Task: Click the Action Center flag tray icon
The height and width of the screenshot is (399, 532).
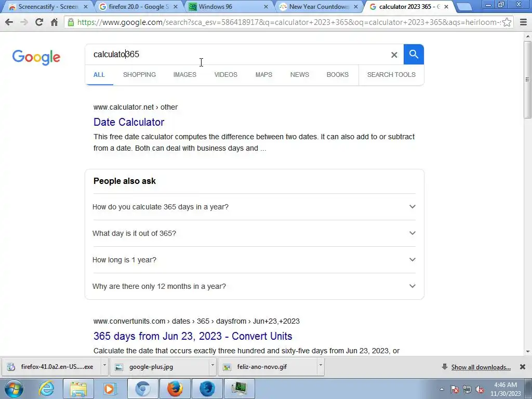Action: coord(455,390)
